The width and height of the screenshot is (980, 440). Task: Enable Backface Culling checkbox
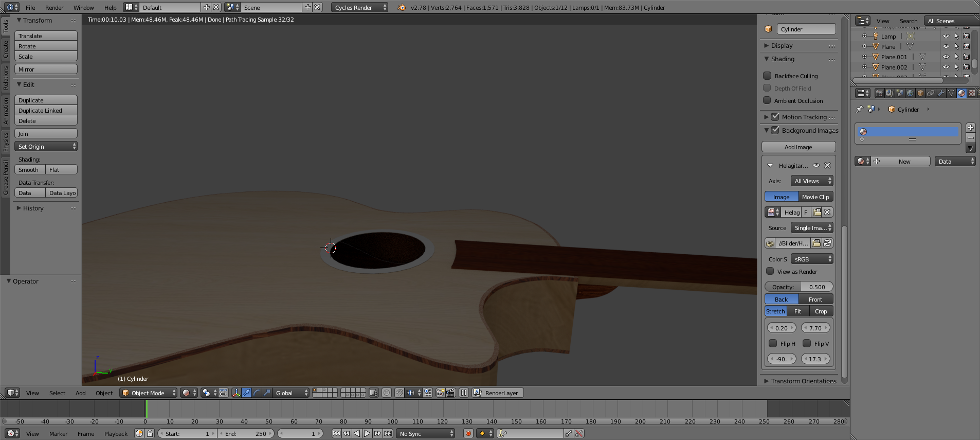(x=767, y=76)
